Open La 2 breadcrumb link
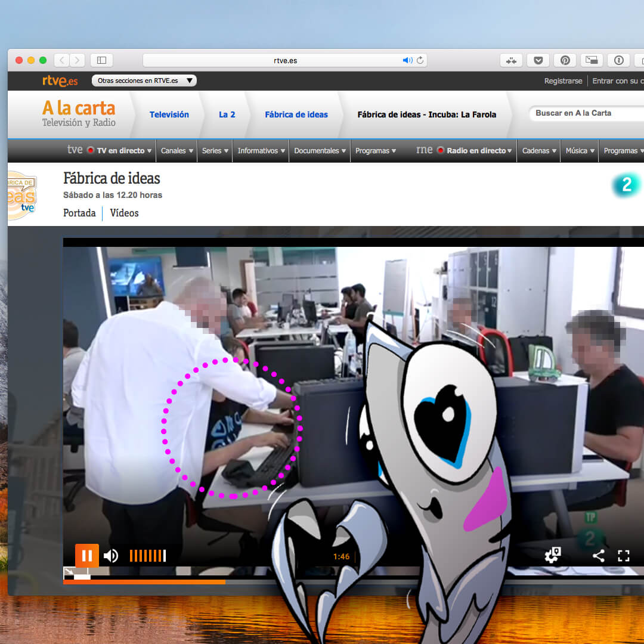 point(227,114)
